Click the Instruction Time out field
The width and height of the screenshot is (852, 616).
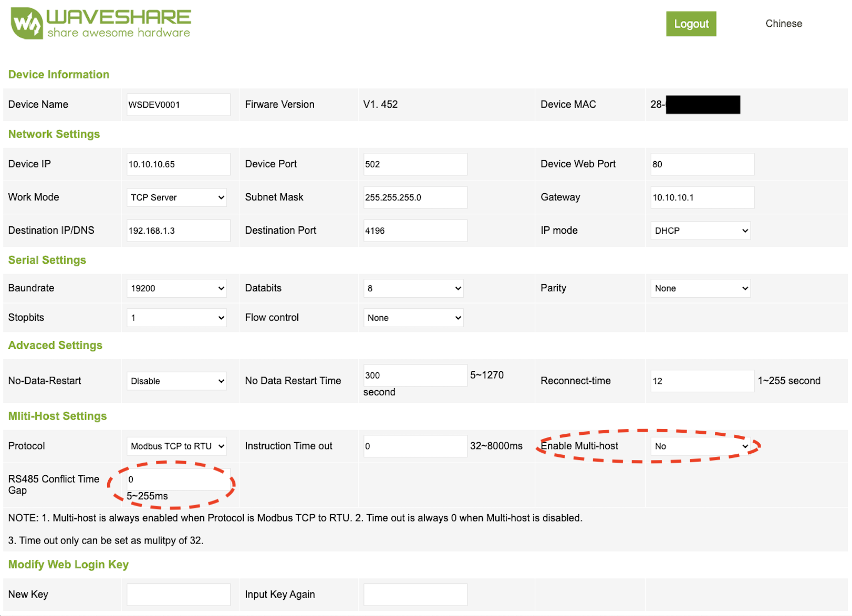click(415, 446)
